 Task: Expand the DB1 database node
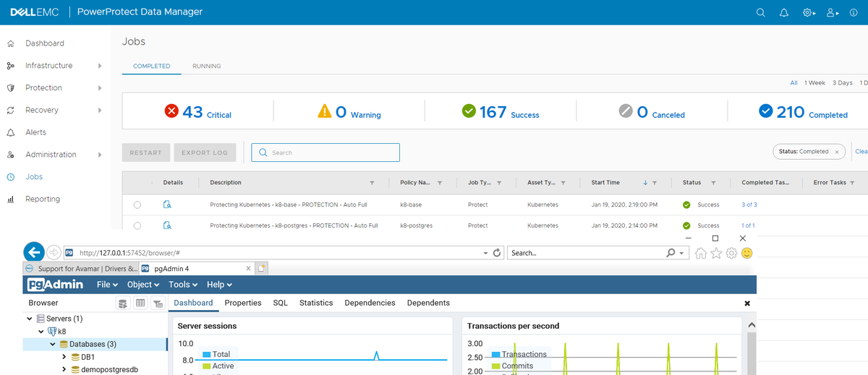tap(64, 357)
